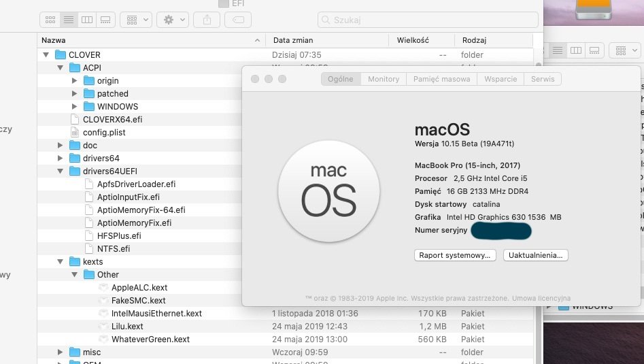Select the kexts folder icon

[x=75, y=262]
